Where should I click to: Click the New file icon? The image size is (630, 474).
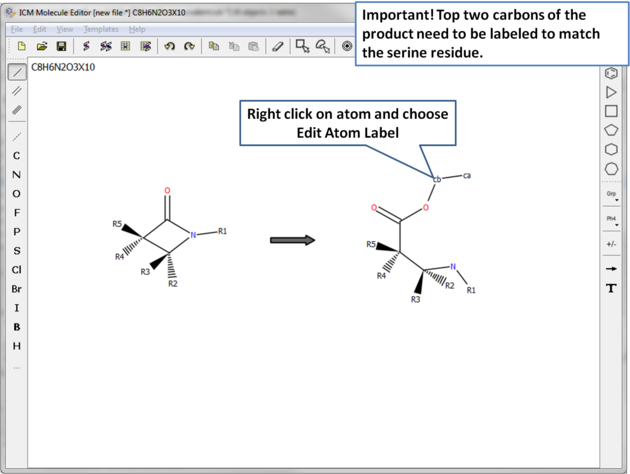22,46
